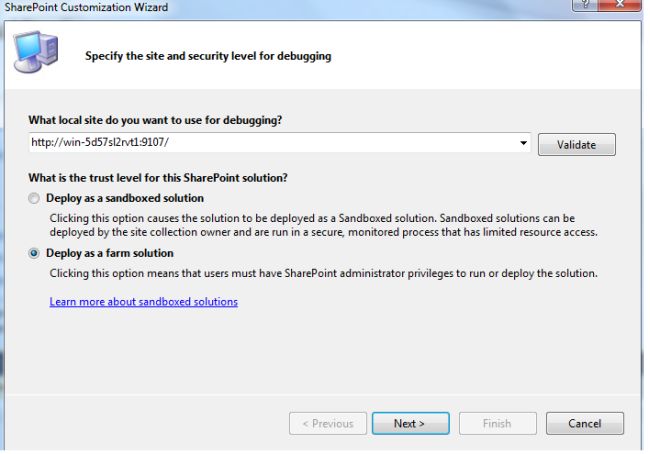The image size is (650, 454).
Task: Click the SharePoint Customization Wizard title bar text
Action: coord(84,8)
